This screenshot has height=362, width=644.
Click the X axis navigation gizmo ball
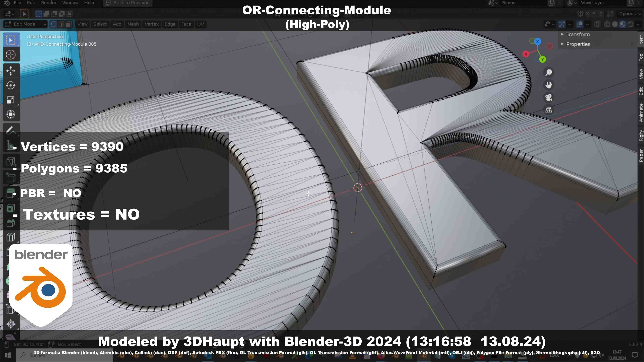coord(526,54)
